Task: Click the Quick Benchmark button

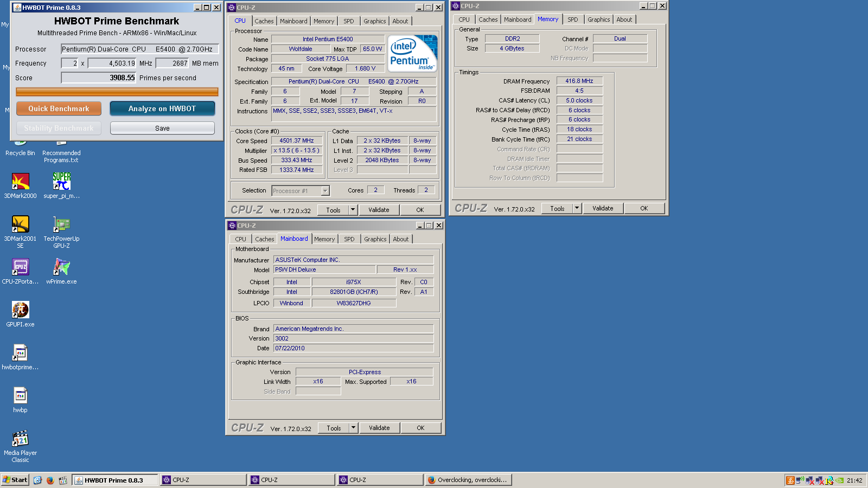Action: 59,108
